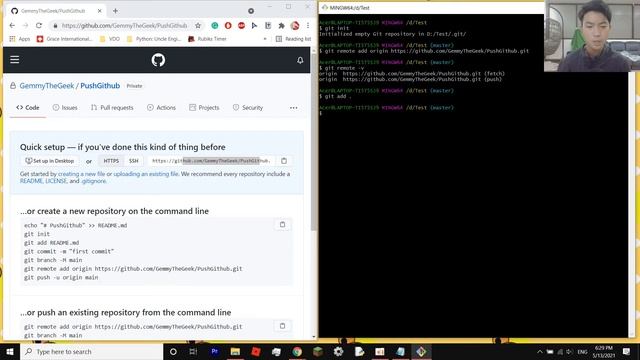Click the Windows taskbar search box
Screen dimensions: 640x360
tap(91, 351)
